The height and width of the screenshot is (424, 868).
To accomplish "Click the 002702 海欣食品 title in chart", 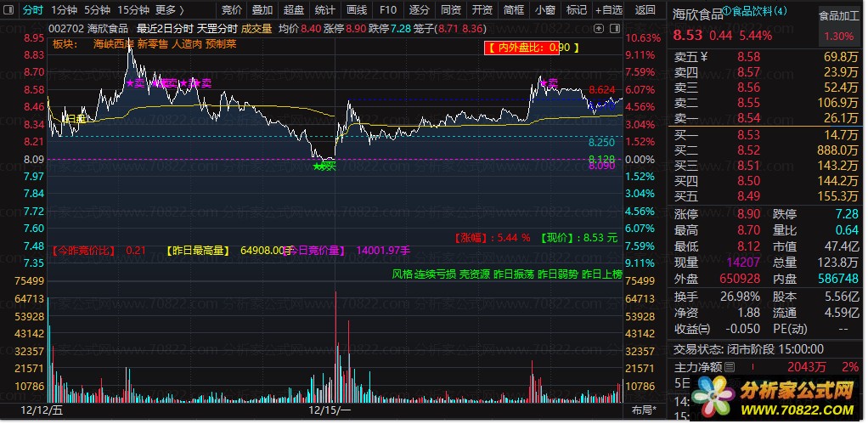I will (88, 28).
